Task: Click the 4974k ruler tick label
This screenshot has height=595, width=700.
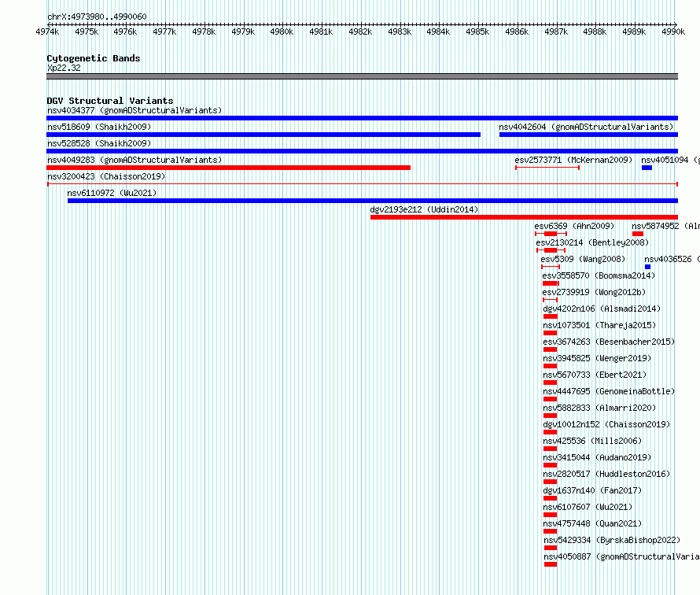Action: click(x=47, y=31)
